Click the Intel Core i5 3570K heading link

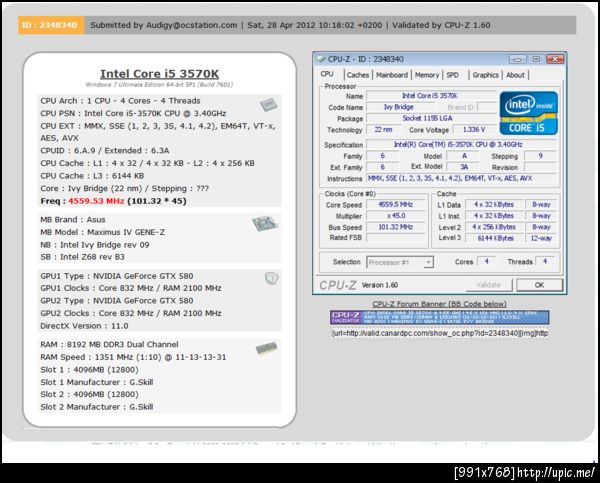click(159, 73)
